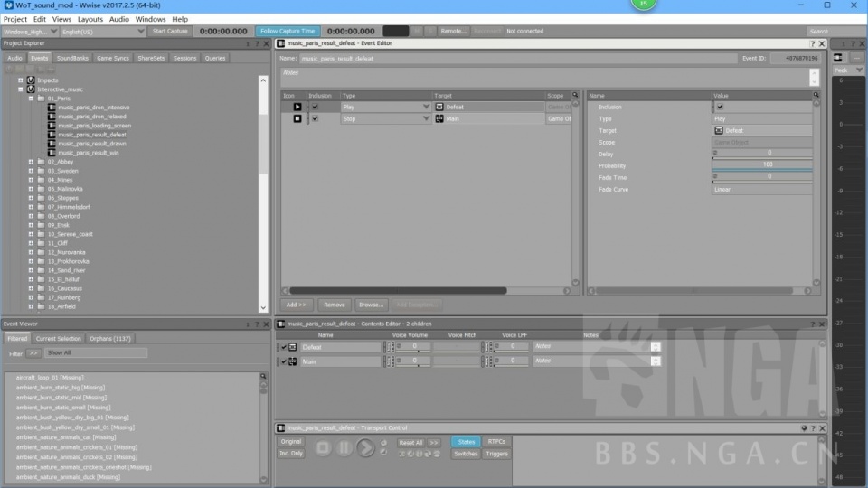This screenshot has width=868, height=488.
Task: Click the Remove button in Event Editor
Action: [x=334, y=305]
